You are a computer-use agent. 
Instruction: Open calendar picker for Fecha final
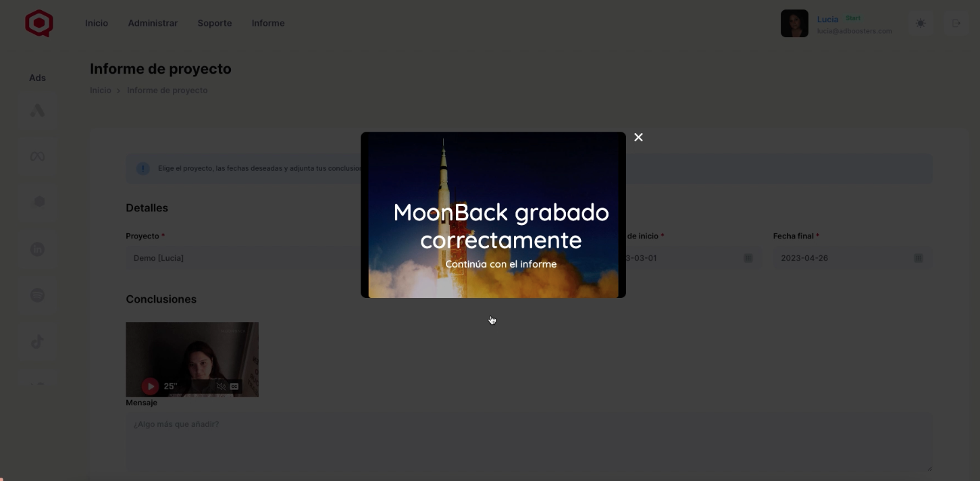pyautogui.click(x=918, y=258)
